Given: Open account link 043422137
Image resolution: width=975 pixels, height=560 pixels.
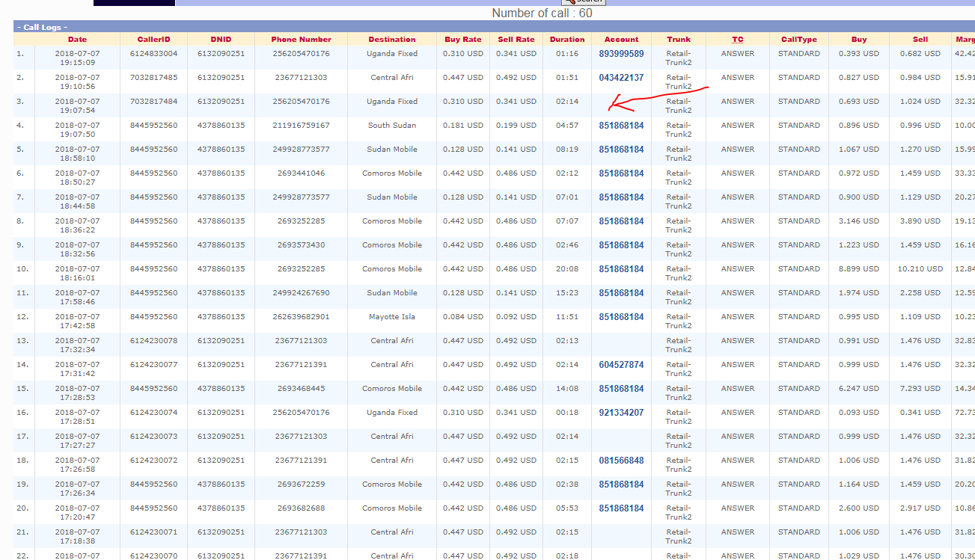Looking at the screenshot, I should 621,78.
